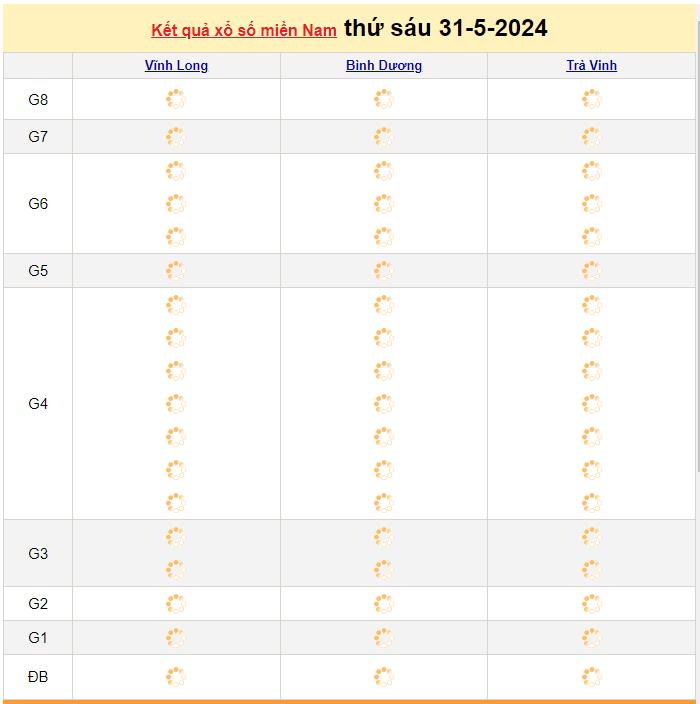Click the ĐB loading spinner under Trà Vinh
This screenshot has width=700, height=704.
pyautogui.click(x=591, y=677)
